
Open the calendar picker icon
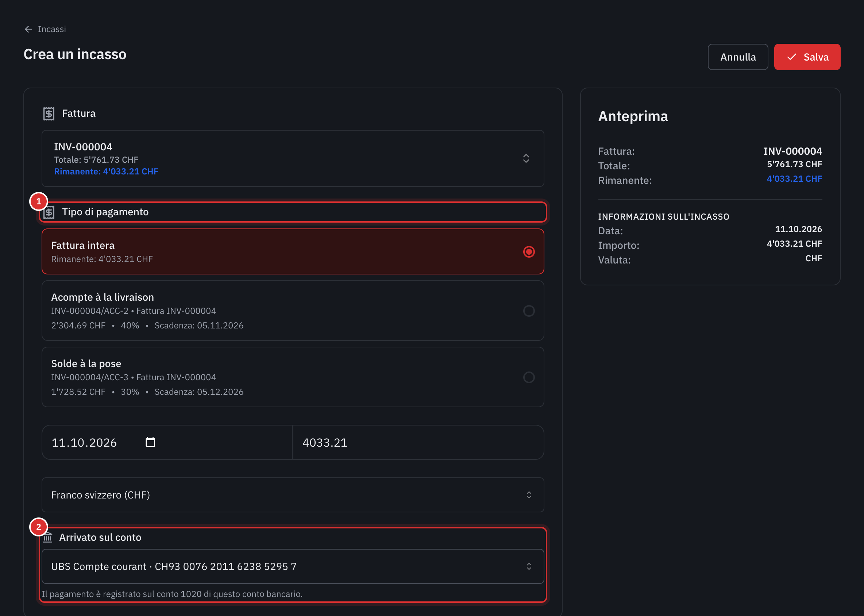click(x=150, y=442)
